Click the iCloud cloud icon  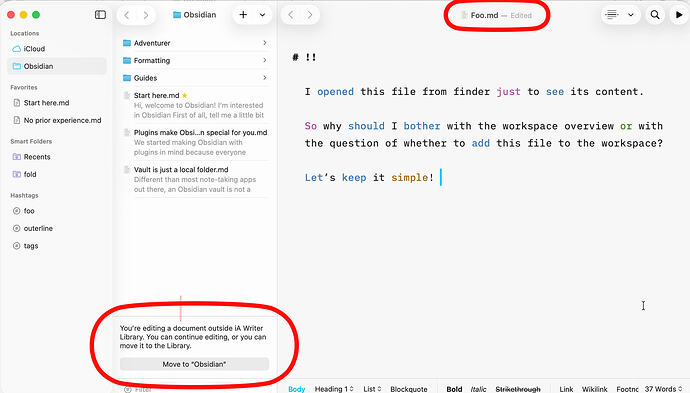point(16,49)
